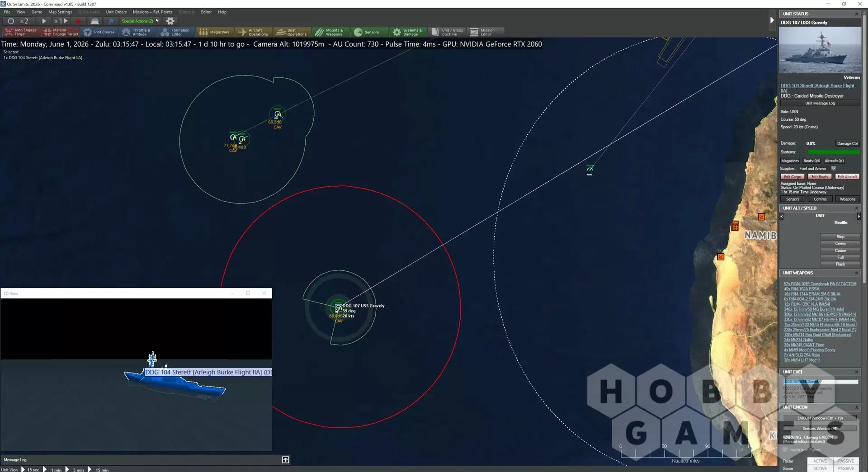The width and height of the screenshot is (868, 472).
Task: Click the Weapons button in Unit Status
Action: point(847,199)
